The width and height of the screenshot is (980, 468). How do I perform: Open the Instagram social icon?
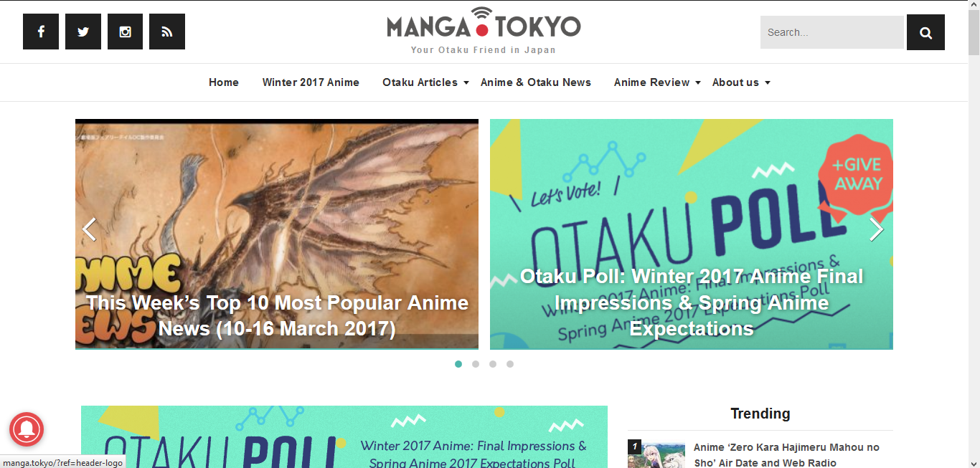click(126, 32)
